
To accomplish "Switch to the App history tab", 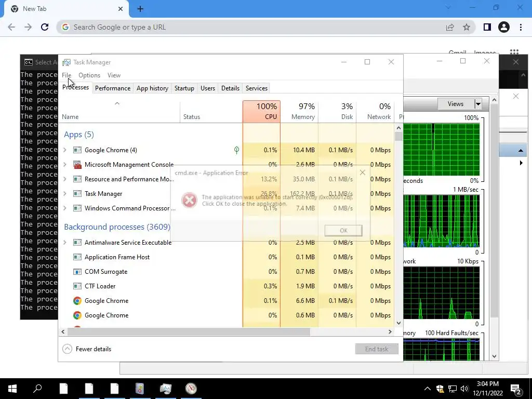I will [152, 88].
